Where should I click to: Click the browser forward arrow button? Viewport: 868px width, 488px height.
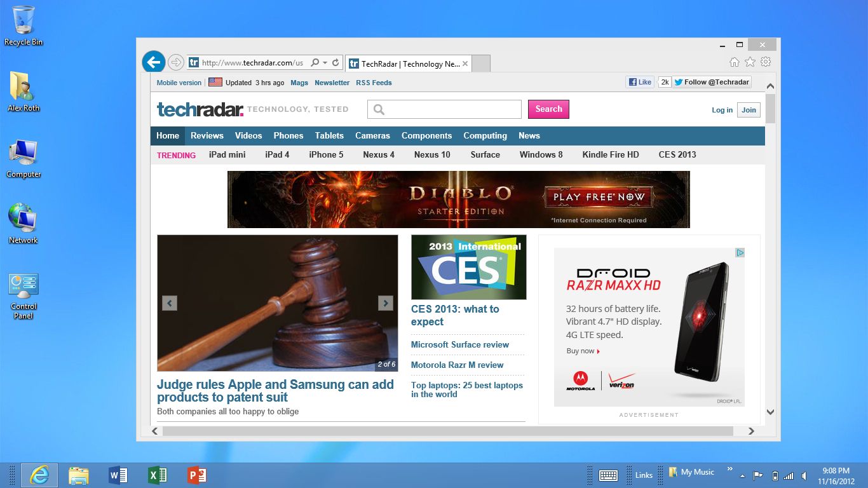[176, 62]
